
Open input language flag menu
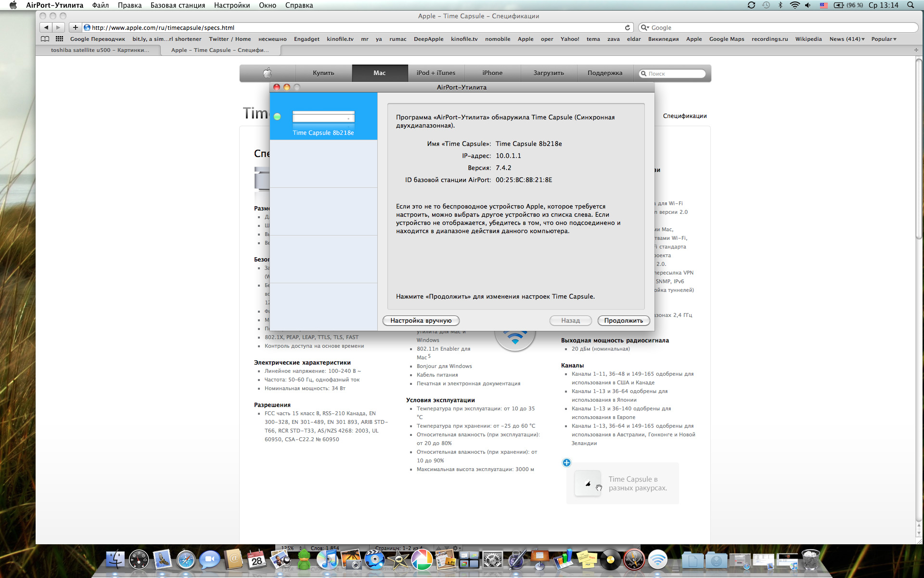824,5
